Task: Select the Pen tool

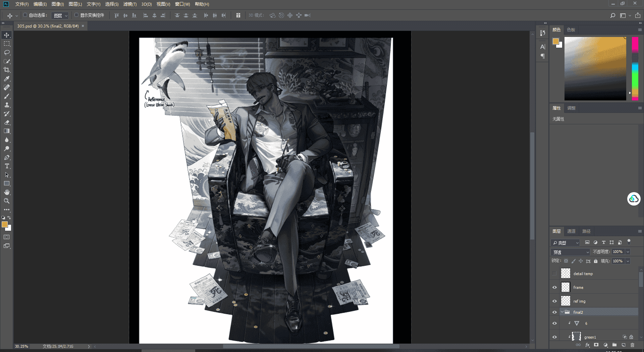Action: [x=7, y=158]
